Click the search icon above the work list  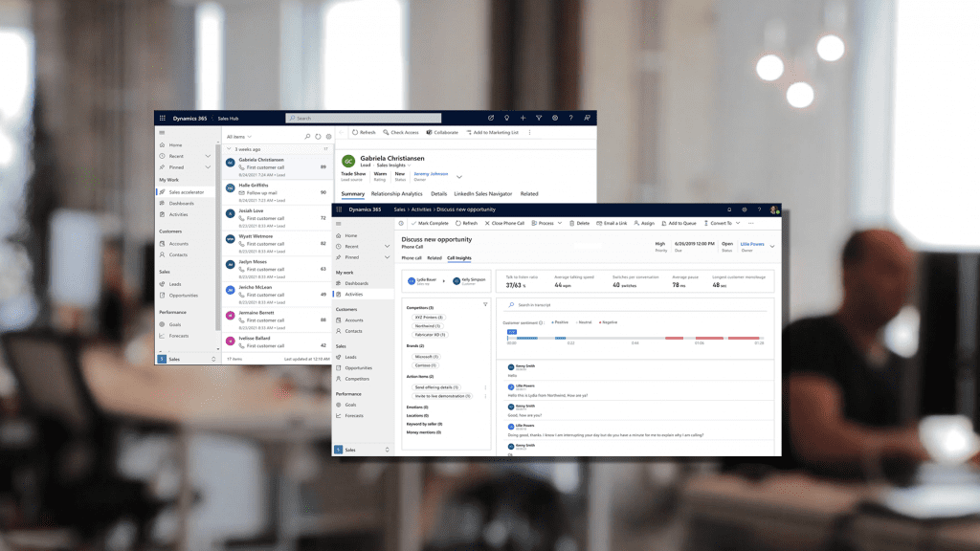tap(307, 137)
